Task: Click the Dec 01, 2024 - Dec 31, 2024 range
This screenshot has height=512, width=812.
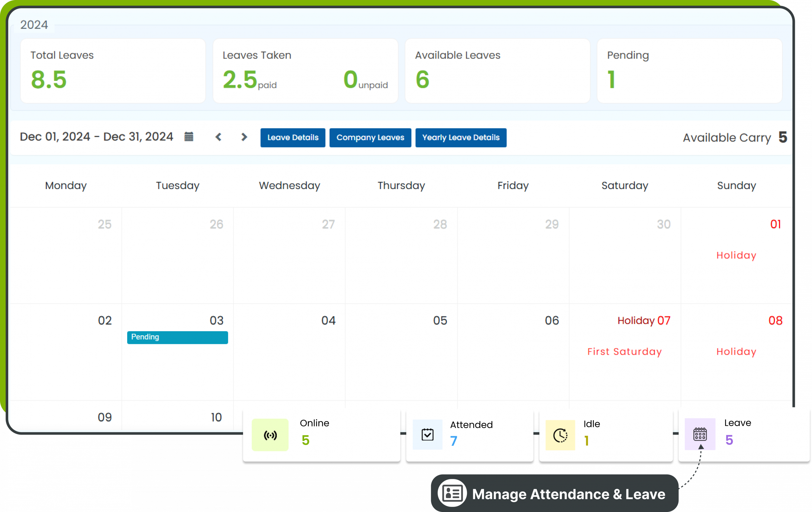Action: (x=96, y=137)
